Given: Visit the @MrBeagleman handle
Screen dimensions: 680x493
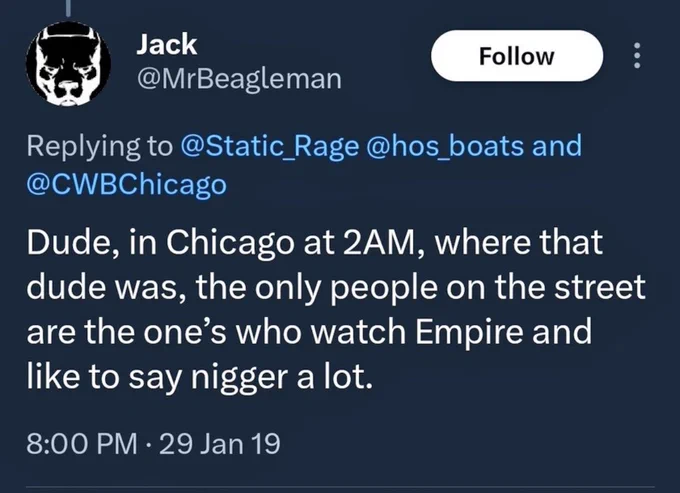Looking at the screenshot, I should 239,79.
